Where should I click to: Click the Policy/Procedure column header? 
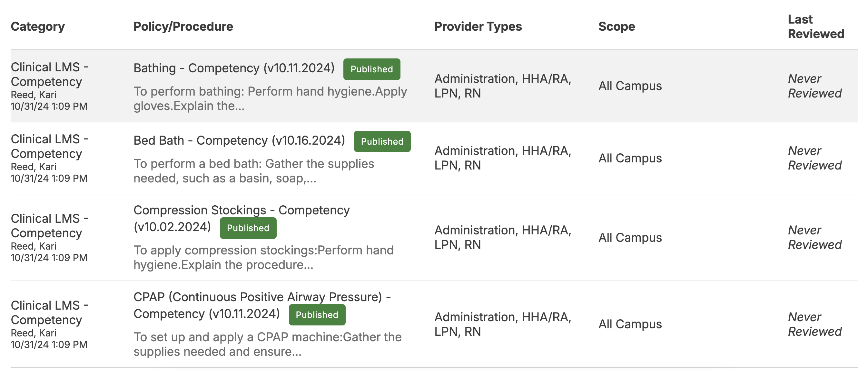[183, 26]
